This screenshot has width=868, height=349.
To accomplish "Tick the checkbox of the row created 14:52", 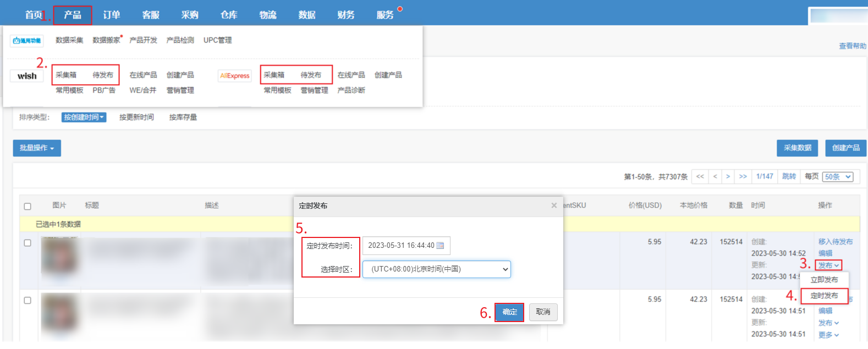I will tap(28, 243).
